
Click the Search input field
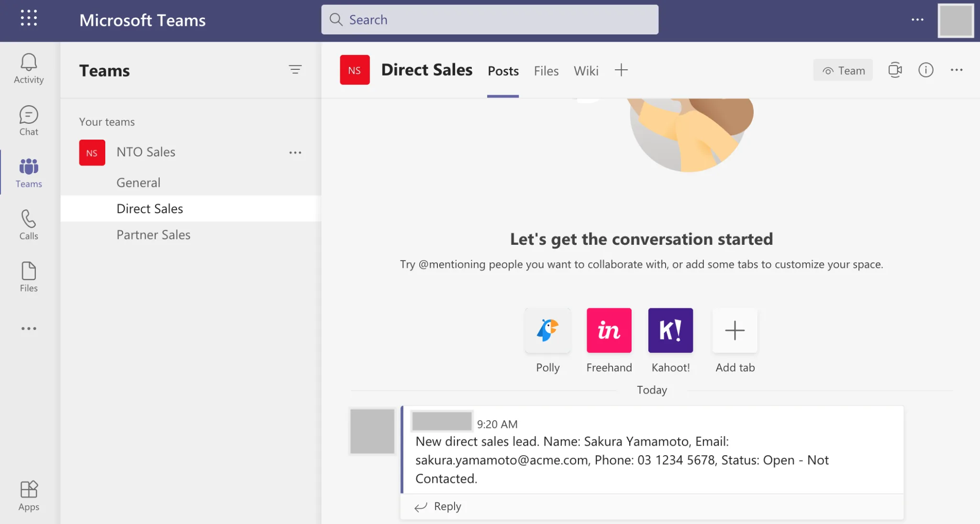490,20
